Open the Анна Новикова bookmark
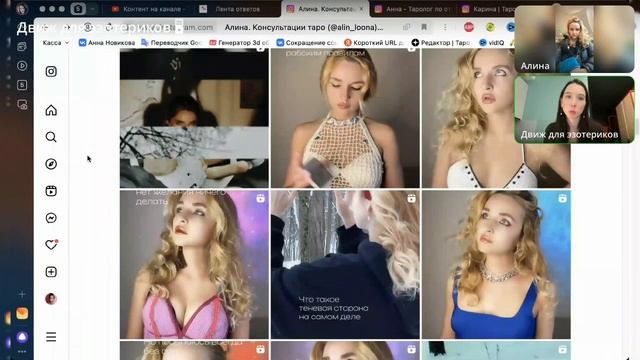This screenshot has height=360, width=640. click(107, 42)
